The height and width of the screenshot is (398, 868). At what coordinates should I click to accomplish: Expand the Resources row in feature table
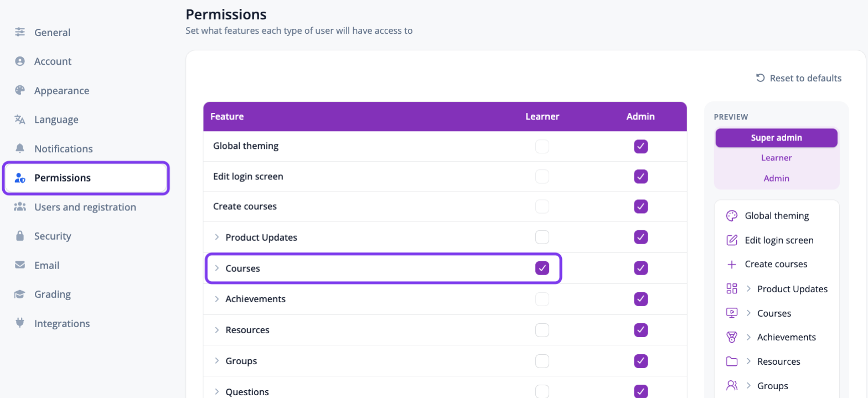tap(217, 330)
